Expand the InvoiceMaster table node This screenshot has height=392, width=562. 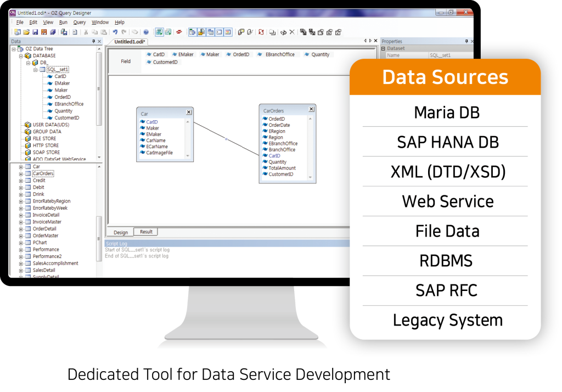pyautogui.click(x=21, y=222)
